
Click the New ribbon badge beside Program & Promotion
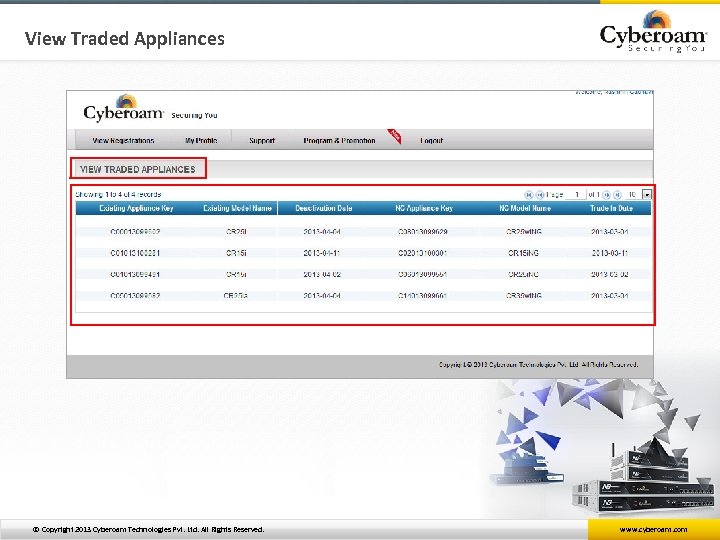pyautogui.click(x=395, y=136)
